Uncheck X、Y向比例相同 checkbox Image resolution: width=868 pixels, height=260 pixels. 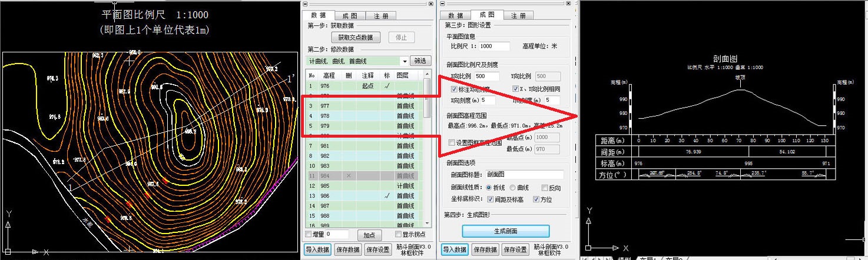click(x=516, y=89)
